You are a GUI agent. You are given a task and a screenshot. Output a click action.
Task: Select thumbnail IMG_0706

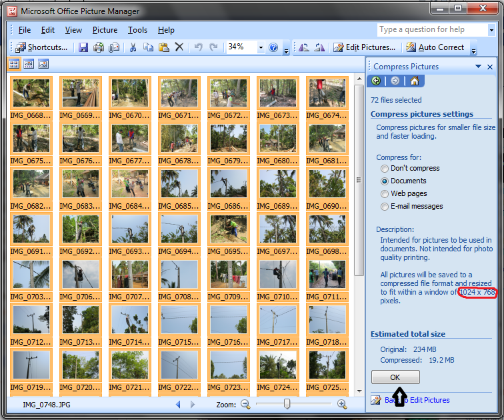click(x=81, y=279)
